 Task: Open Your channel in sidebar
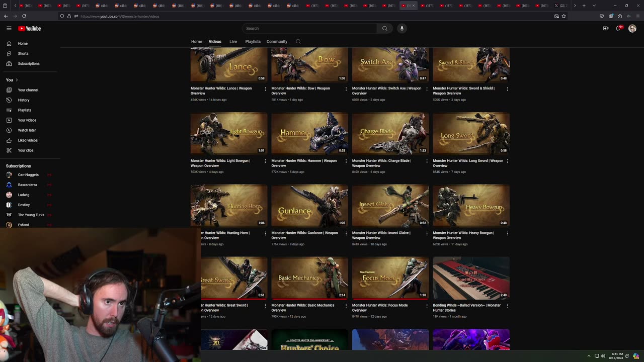[30, 90]
